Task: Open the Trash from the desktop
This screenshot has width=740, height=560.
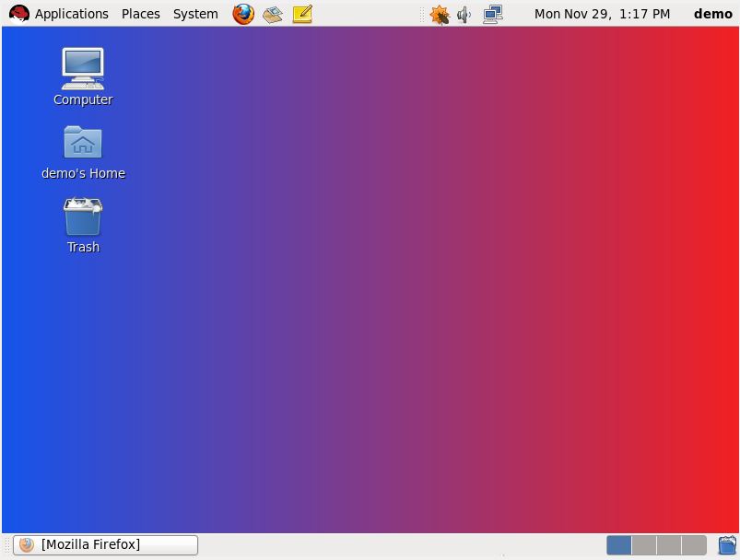Action: (x=83, y=216)
